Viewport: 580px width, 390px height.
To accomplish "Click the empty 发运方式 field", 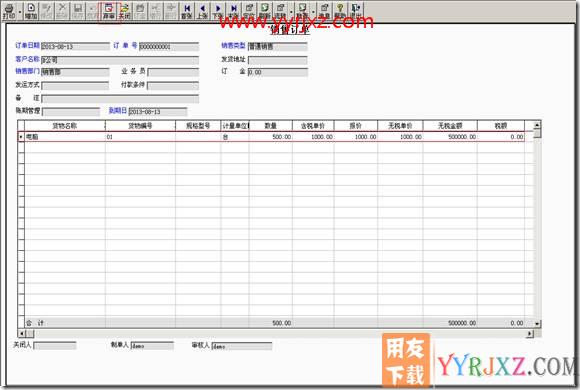I will 75,85.
